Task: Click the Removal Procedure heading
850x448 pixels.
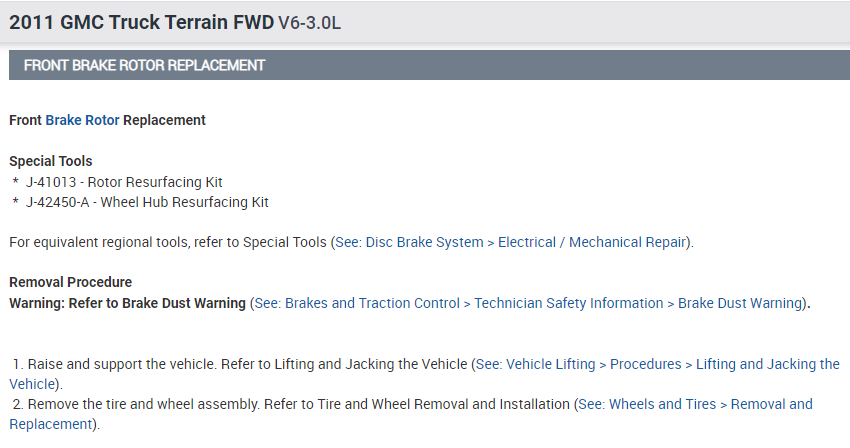Action: [70, 282]
